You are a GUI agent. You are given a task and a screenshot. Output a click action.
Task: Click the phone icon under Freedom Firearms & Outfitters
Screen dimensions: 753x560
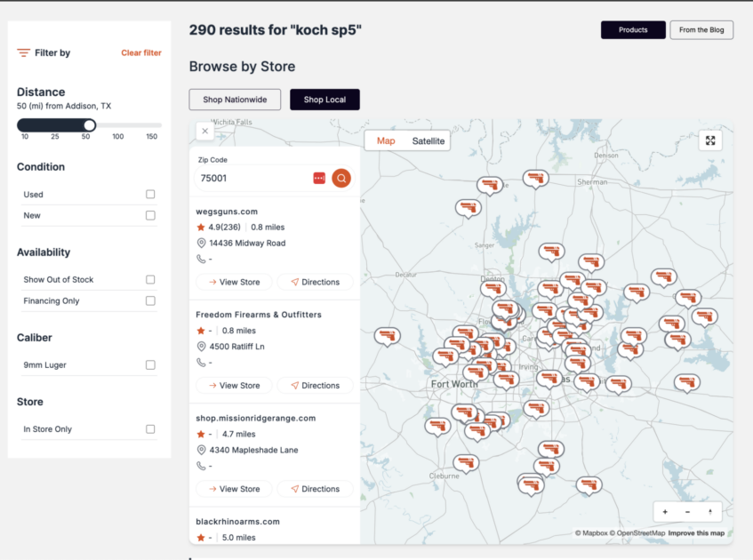(201, 362)
